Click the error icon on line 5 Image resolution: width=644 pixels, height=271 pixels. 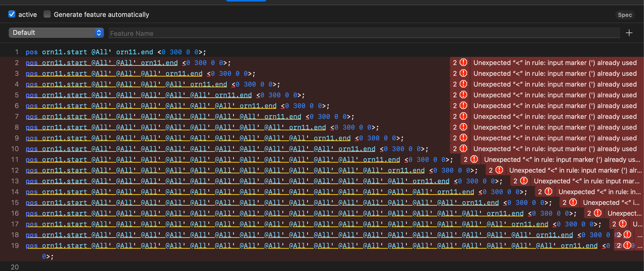point(463,95)
